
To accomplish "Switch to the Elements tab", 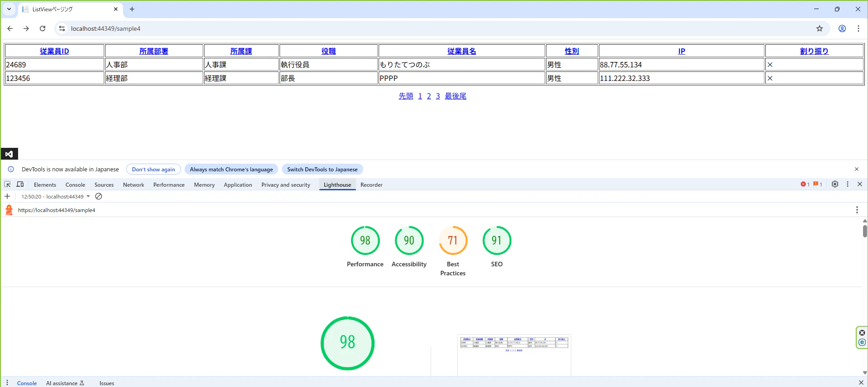I will pos(45,184).
